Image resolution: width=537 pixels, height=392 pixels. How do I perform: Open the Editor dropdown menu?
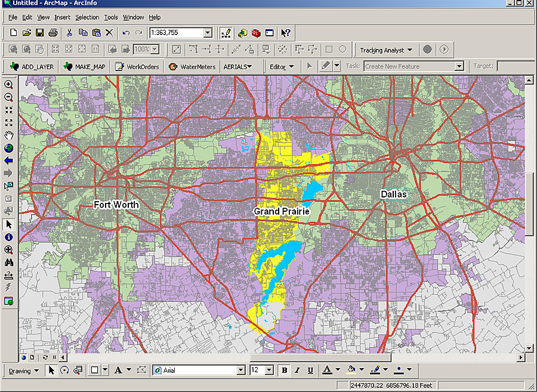click(x=282, y=66)
